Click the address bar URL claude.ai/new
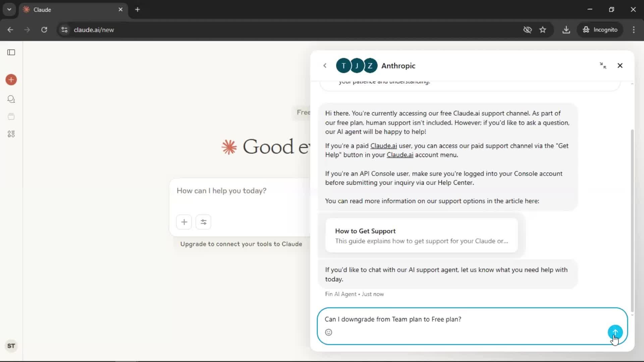 pos(94,30)
